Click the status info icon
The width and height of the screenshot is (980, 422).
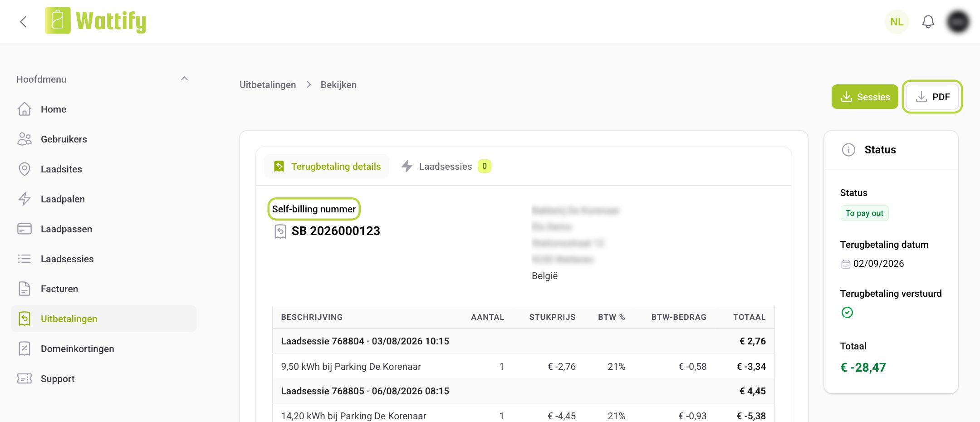click(x=848, y=150)
